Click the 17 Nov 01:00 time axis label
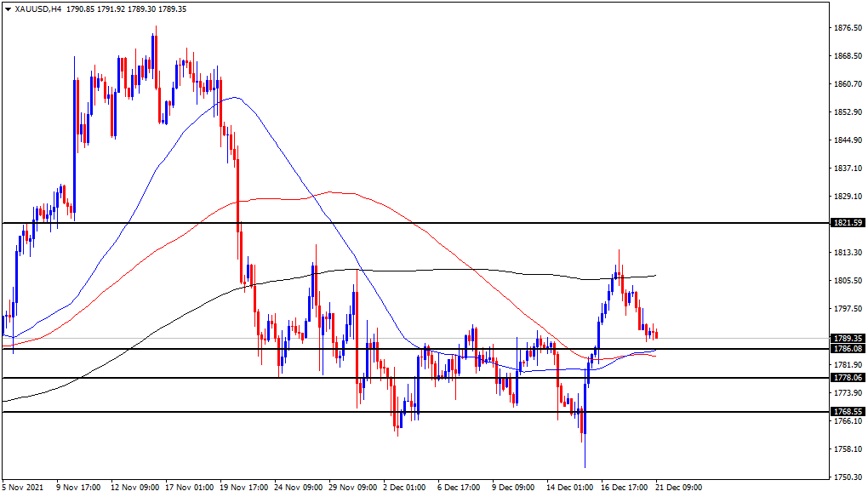The height and width of the screenshot is (497, 868). pos(189,488)
